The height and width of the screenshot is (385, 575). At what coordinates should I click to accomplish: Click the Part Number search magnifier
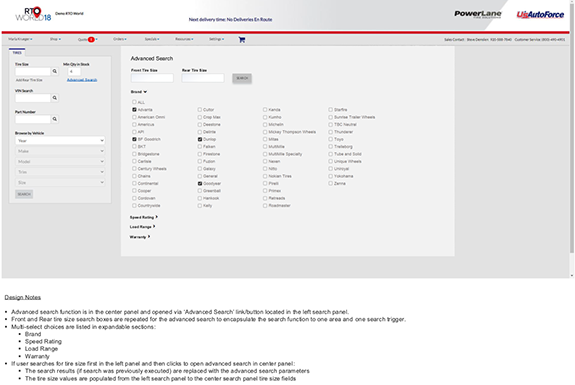55,119
